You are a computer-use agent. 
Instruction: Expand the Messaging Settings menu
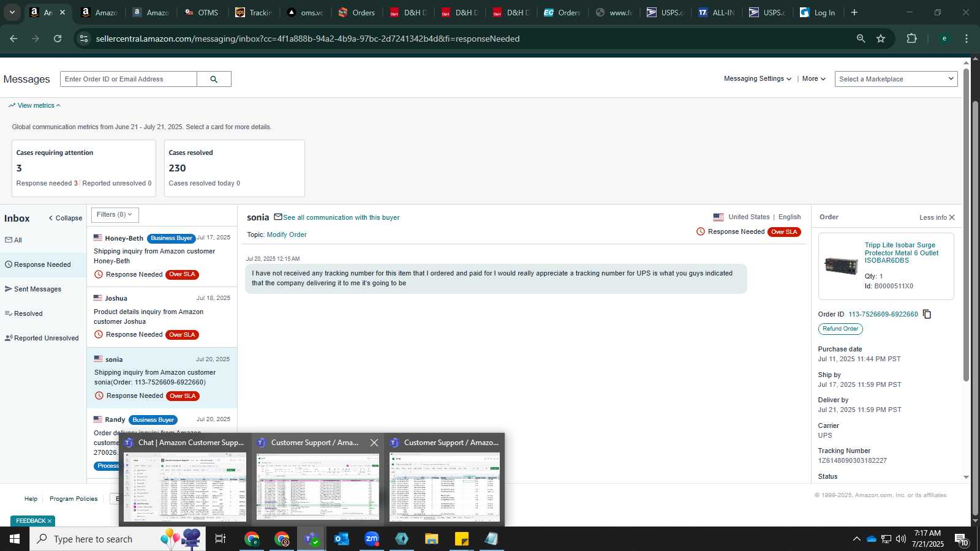(x=758, y=79)
